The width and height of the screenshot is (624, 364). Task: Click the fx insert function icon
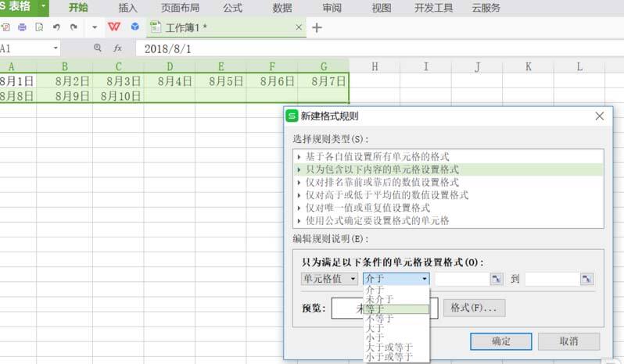[x=117, y=48]
